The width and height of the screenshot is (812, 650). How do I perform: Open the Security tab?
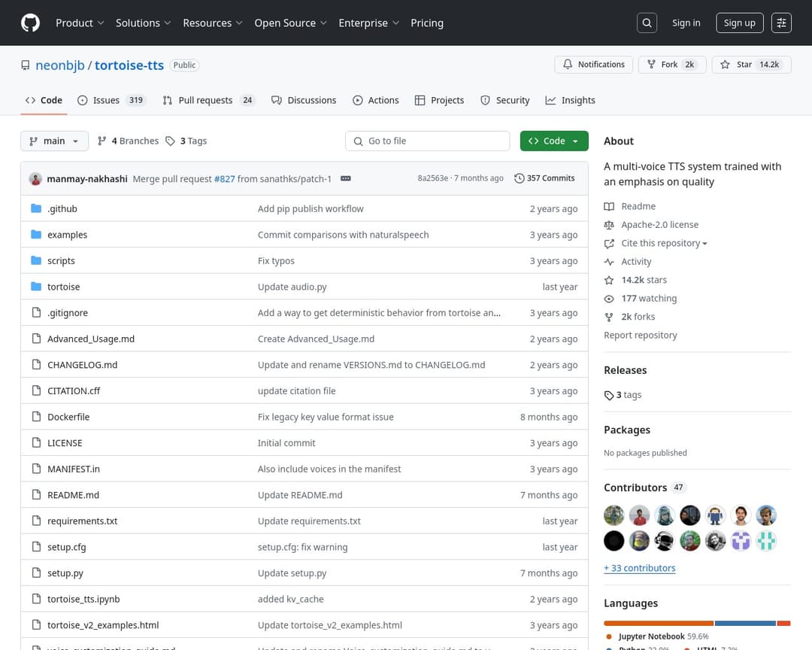[505, 100]
